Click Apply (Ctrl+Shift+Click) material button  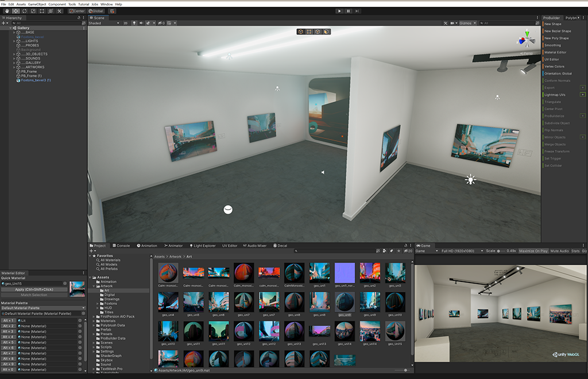(34, 289)
